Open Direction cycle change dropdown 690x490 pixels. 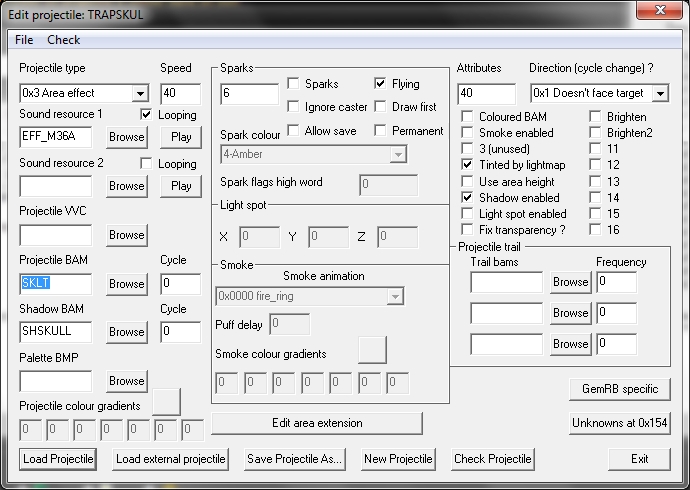pyautogui.click(x=660, y=93)
